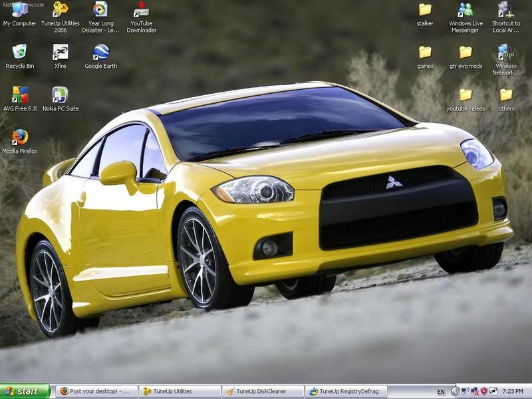Switch to the Firefox 'Post your desktop!' taskbar window
Image resolution: width=532 pixels, height=399 pixels.
(96, 392)
